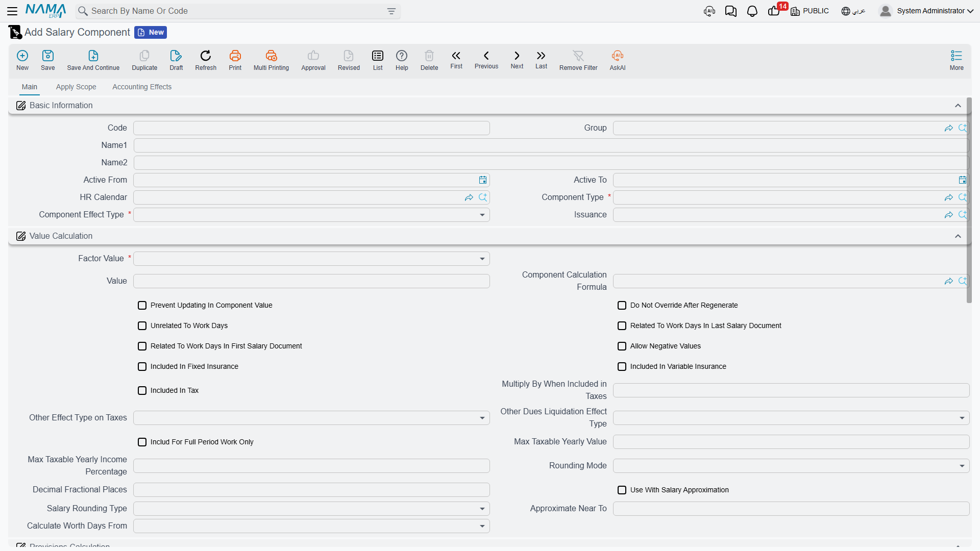Click PUBLIC company selector
This screenshot has height=551, width=980.
810,11
